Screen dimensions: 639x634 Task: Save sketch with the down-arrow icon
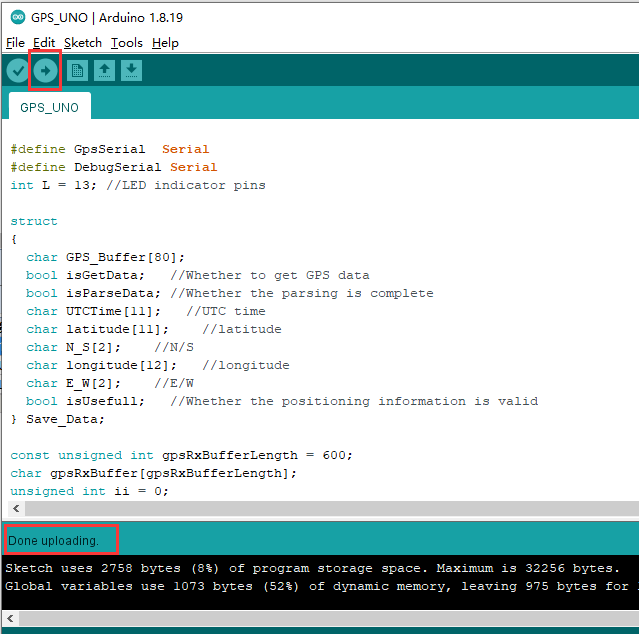tap(131, 70)
